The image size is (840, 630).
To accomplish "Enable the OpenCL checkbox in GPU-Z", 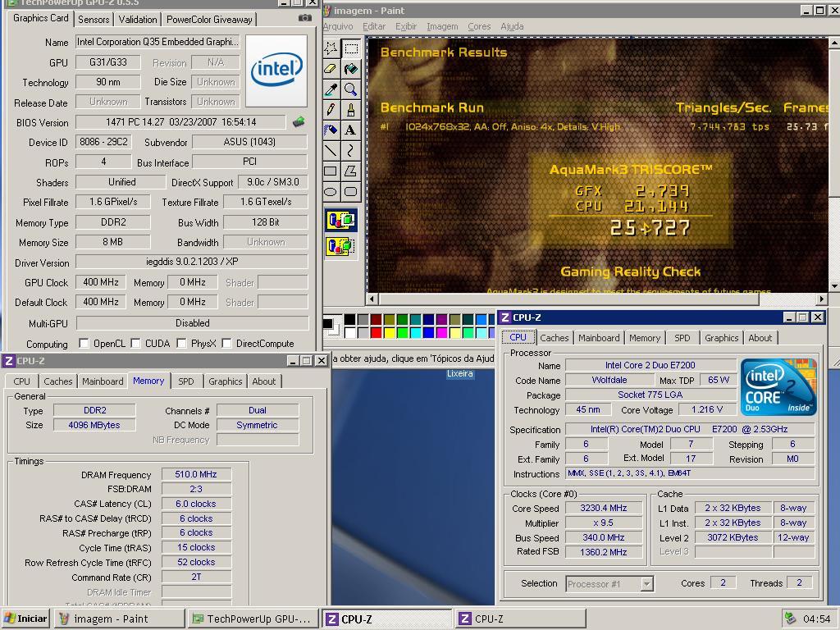I will pyautogui.click(x=84, y=344).
